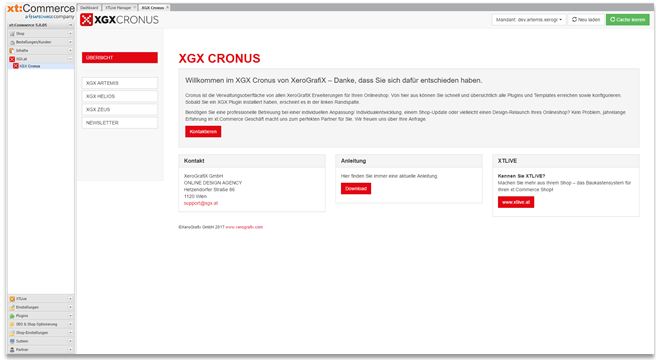
Task: Collapse the xt:Commerce 5.0.05 header panel
Action: [x=70, y=25]
